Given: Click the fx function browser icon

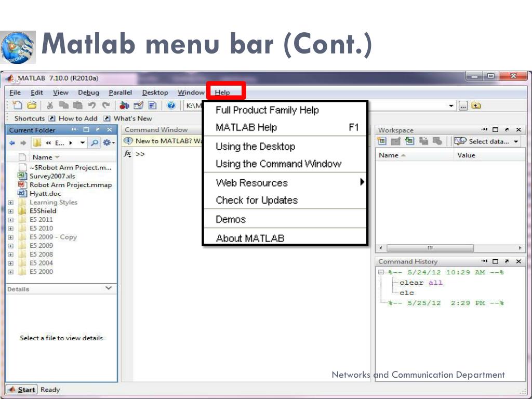Looking at the screenshot, I should click(x=128, y=154).
